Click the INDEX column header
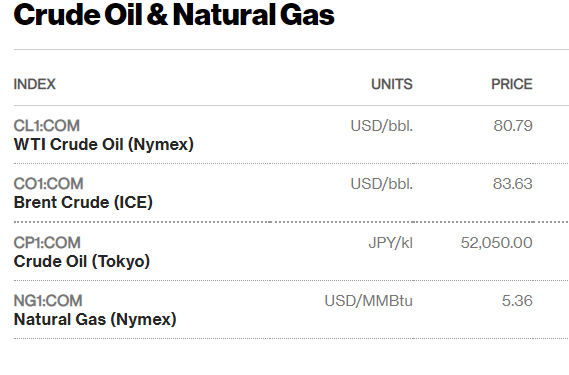This screenshot has width=569, height=375. [34, 84]
